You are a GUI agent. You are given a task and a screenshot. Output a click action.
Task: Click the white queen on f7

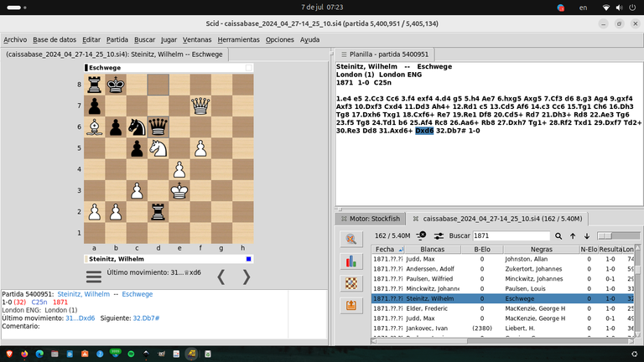tap(200, 106)
